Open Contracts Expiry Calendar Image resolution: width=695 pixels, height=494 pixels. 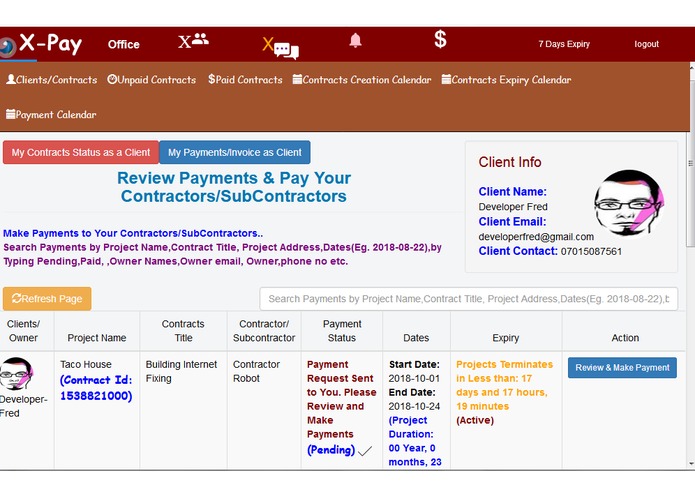(x=506, y=80)
